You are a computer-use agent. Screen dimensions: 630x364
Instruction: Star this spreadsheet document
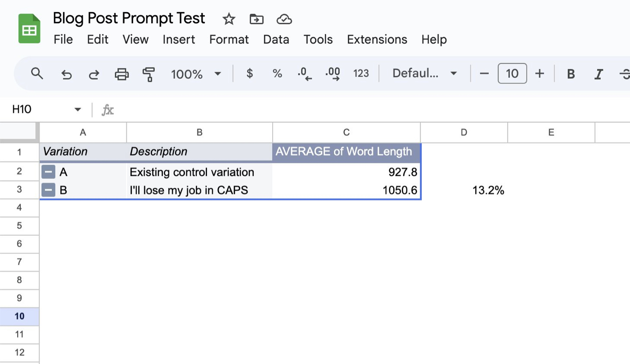point(229,19)
